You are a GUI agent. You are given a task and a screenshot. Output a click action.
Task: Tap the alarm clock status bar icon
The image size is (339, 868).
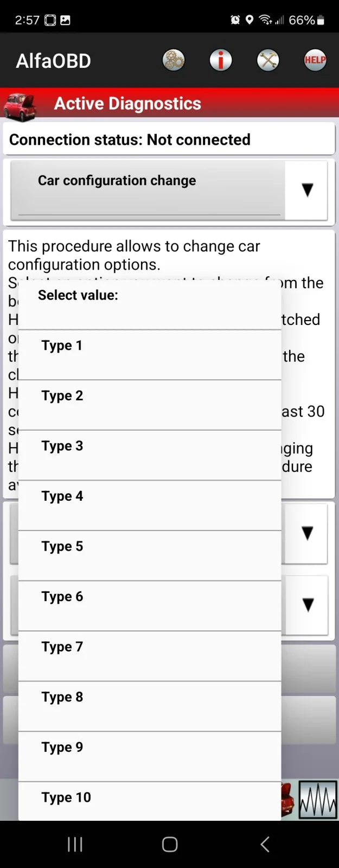pos(234,20)
